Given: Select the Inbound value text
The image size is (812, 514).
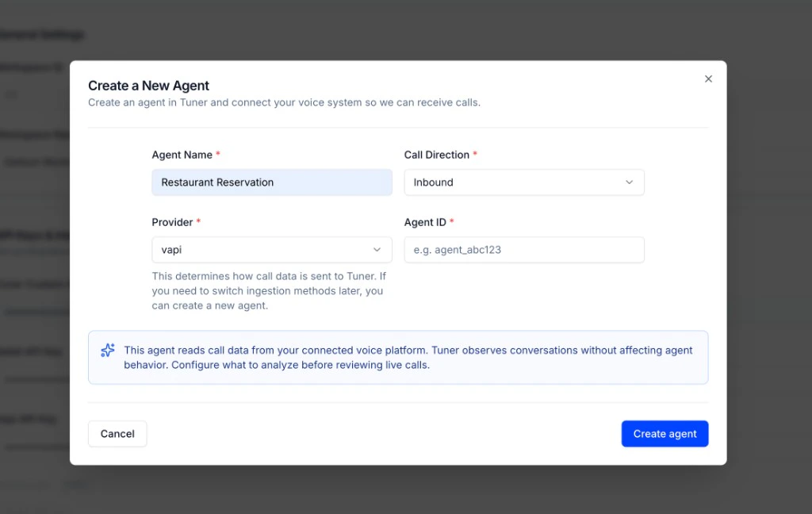Looking at the screenshot, I should click(432, 182).
